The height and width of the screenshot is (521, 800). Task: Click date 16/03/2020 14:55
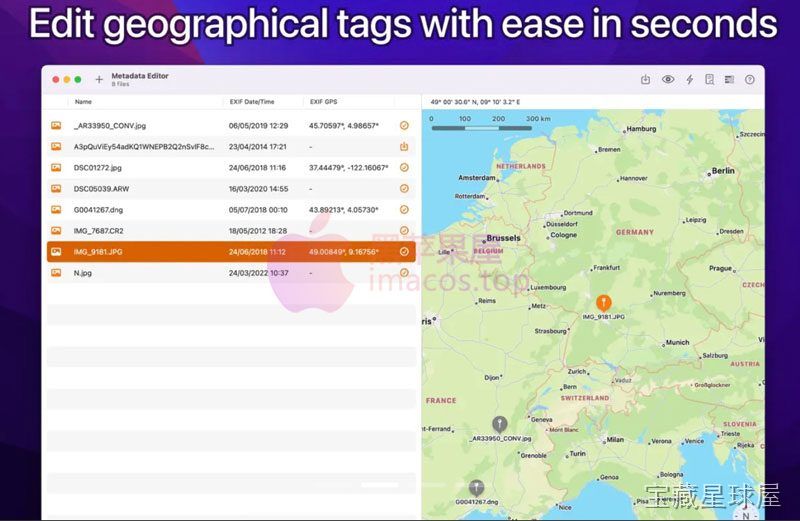tap(258, 188)
